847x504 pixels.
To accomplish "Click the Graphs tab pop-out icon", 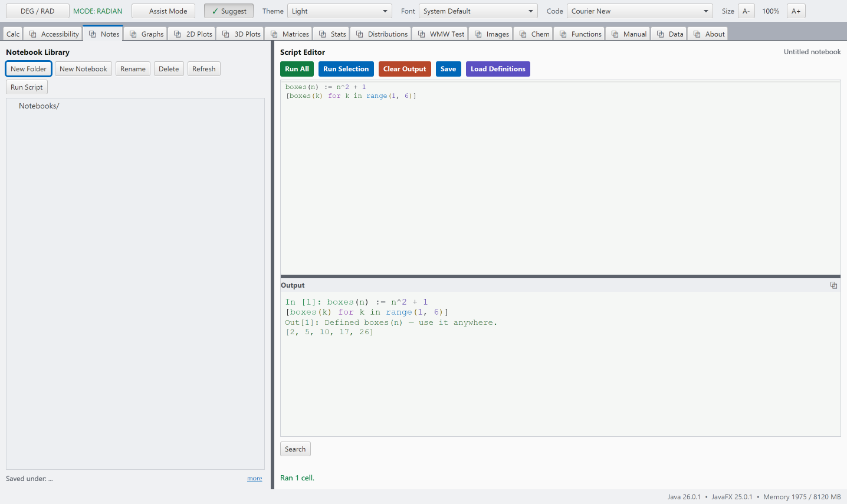I will [x=133, y=34].
